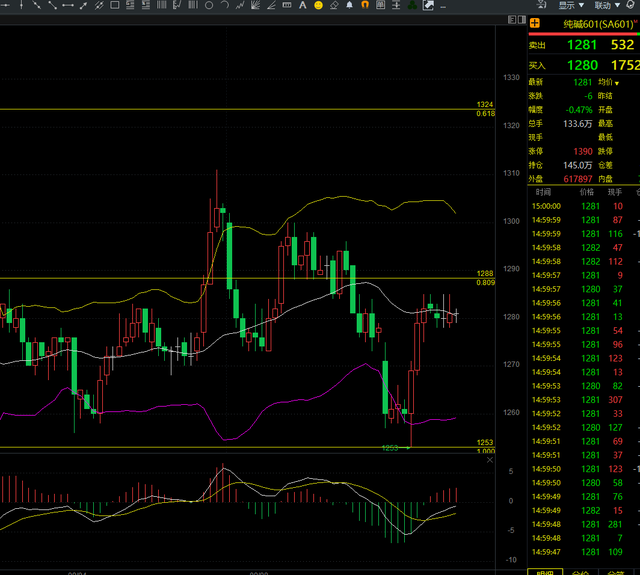Select the horizontal line drawing tool
This screenshot has width=640, height=575.
[5, 5]
